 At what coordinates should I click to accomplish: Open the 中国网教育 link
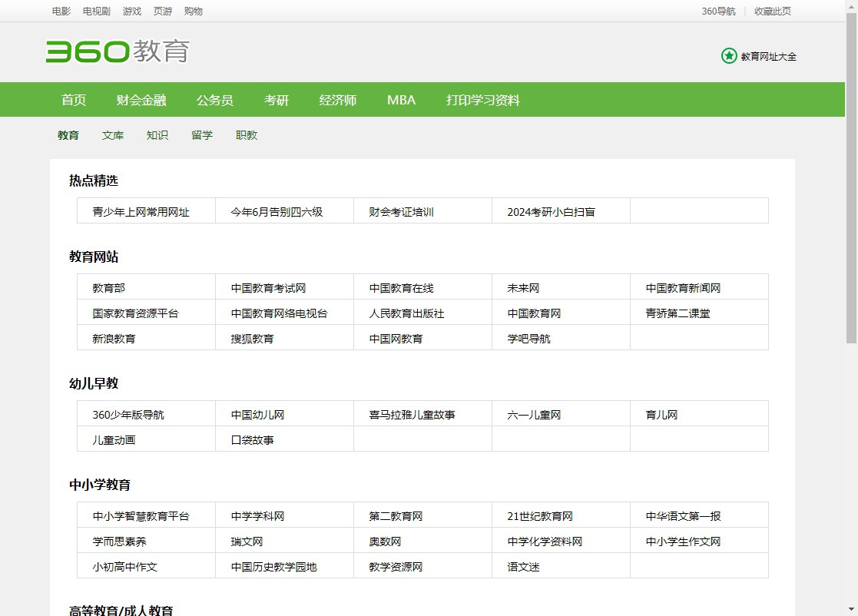(x=396, y=339)
